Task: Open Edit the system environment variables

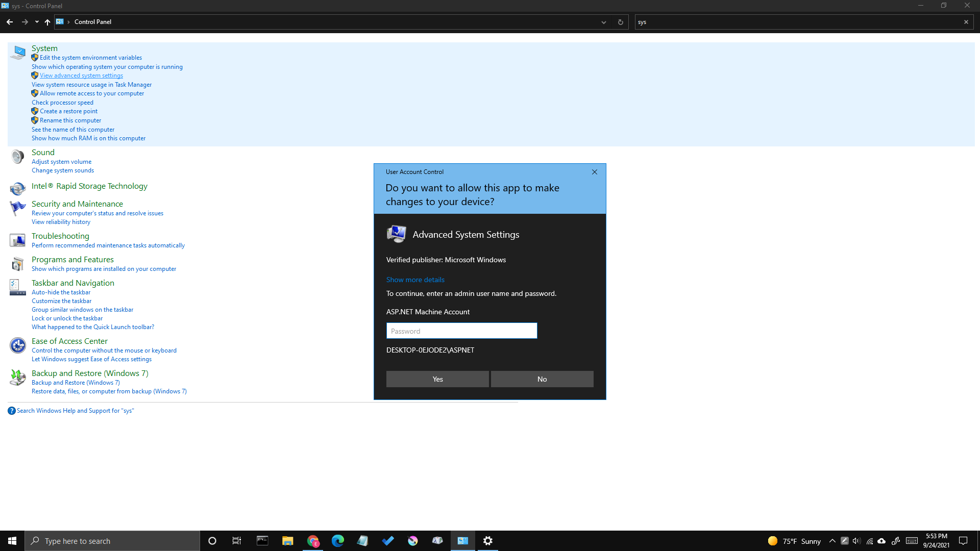Action: pyautogui.click(x=91, y=58)
